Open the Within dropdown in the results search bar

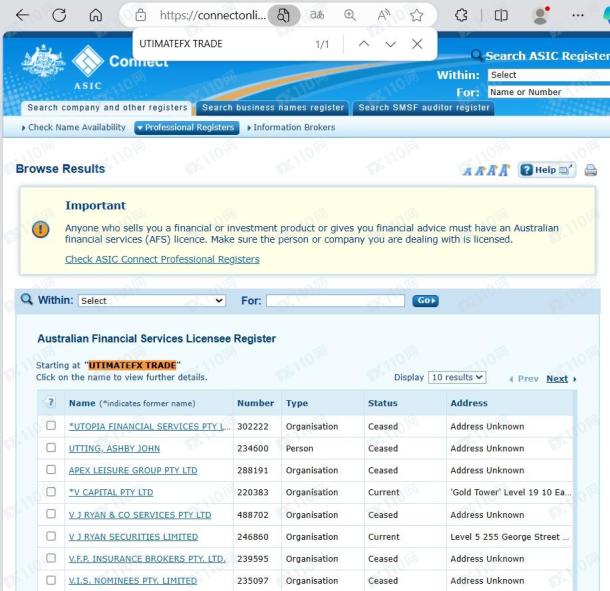click(152, 300)
